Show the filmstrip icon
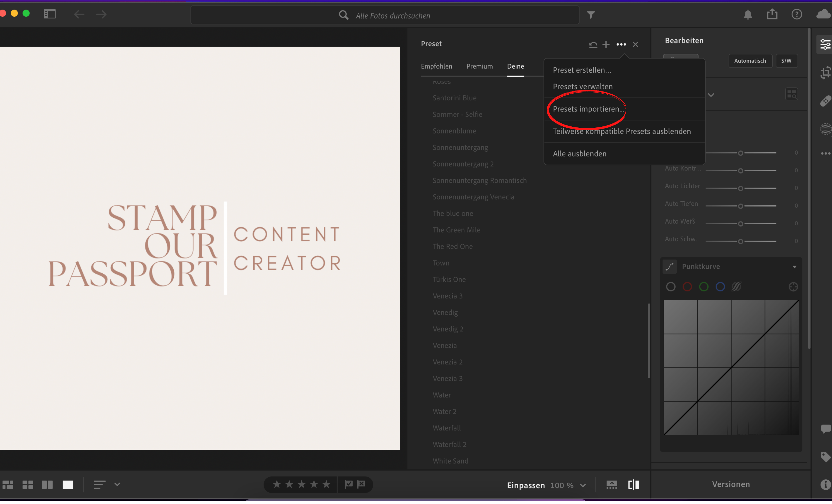832x504 pixels. point(612,485)
